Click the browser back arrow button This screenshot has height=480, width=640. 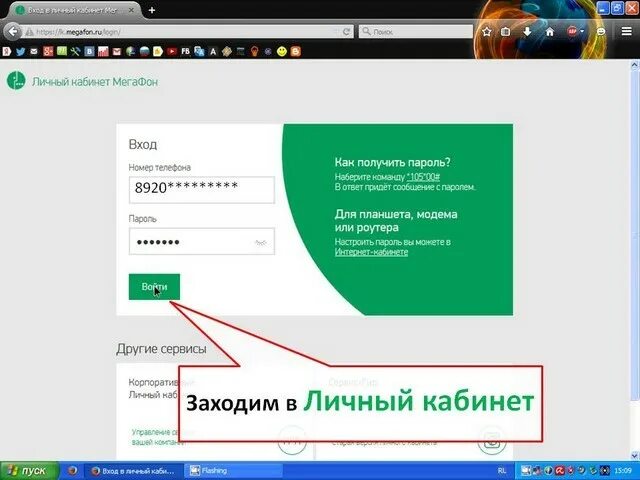pos(13,31)
